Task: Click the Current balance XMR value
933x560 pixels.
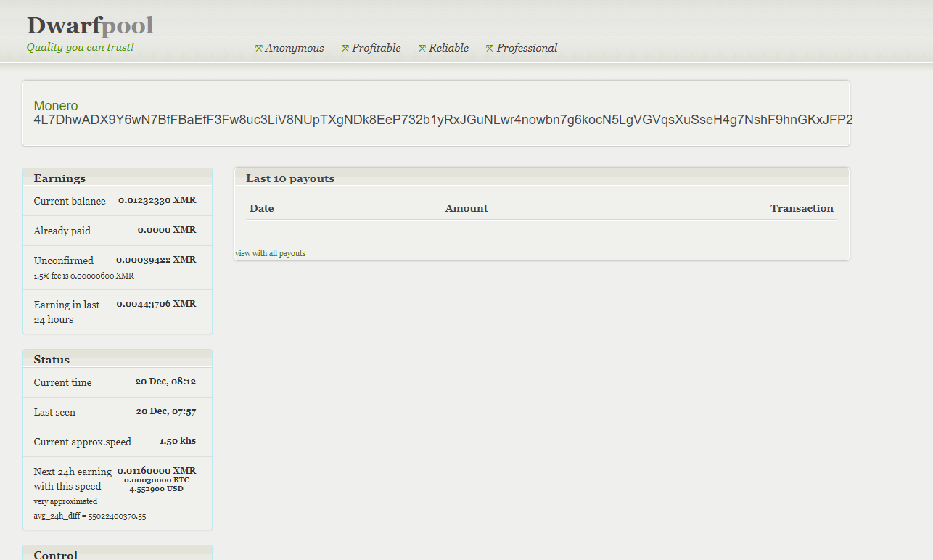Action: (157, 200)
